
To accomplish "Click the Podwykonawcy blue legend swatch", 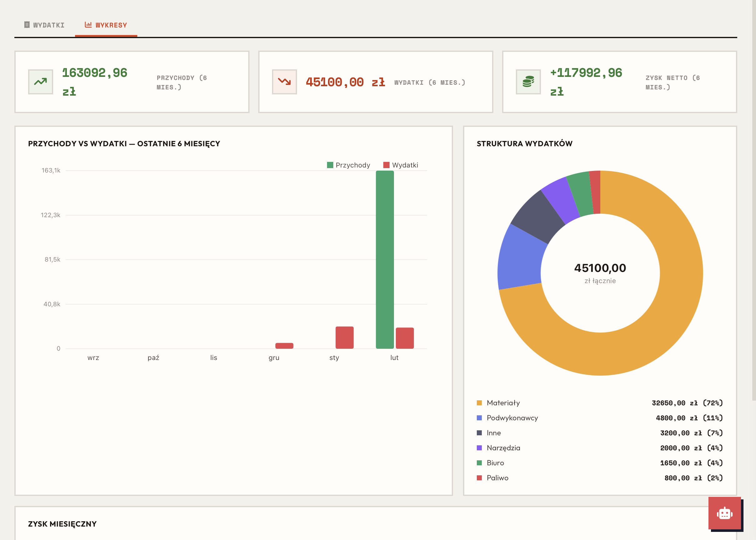I will [479, 418].
